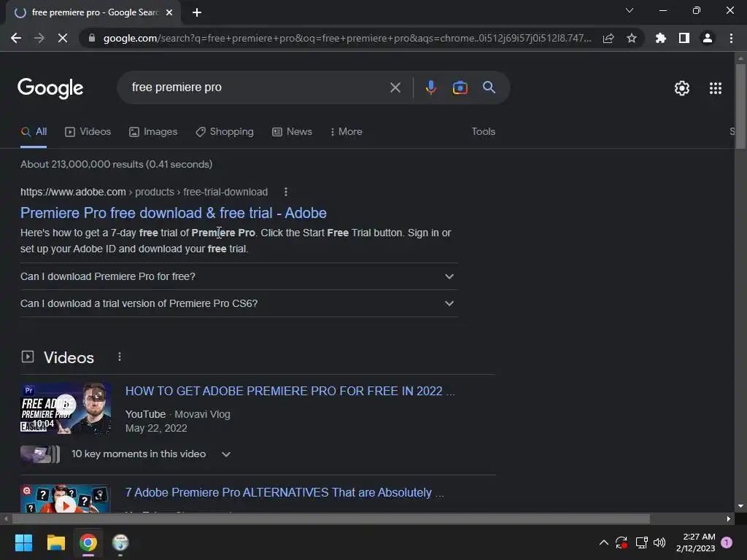Open the Chrome extensions puzzle icon
Screen dimensions: 747x560
[x=660, y=38]
